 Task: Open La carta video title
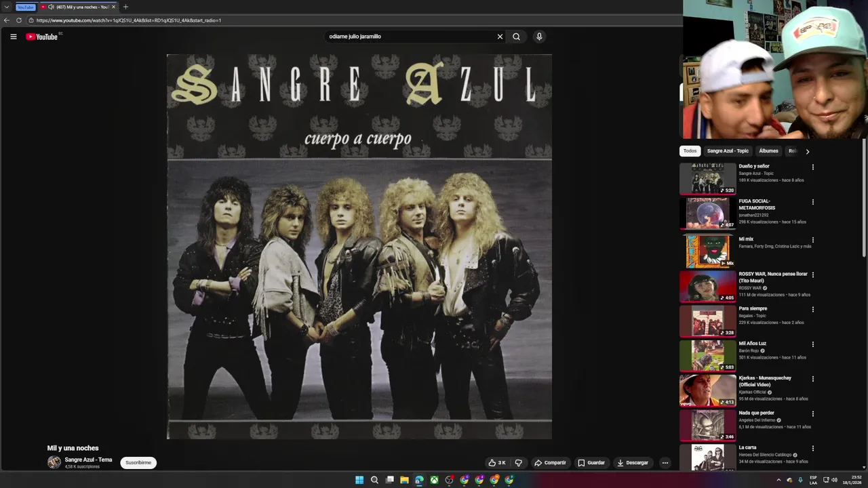pos(747,448)
